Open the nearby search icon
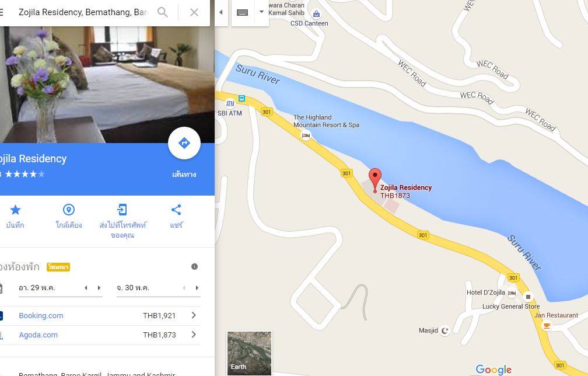The image size is (588, 376). (x=69, y=210)
